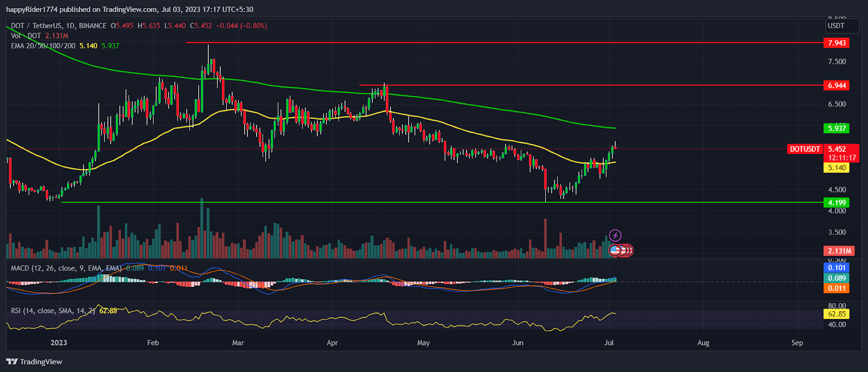The width and height of the screenshot is (868, 372).
Task: Click the Aug label on the time axis
Action: (x=703, y=343)
